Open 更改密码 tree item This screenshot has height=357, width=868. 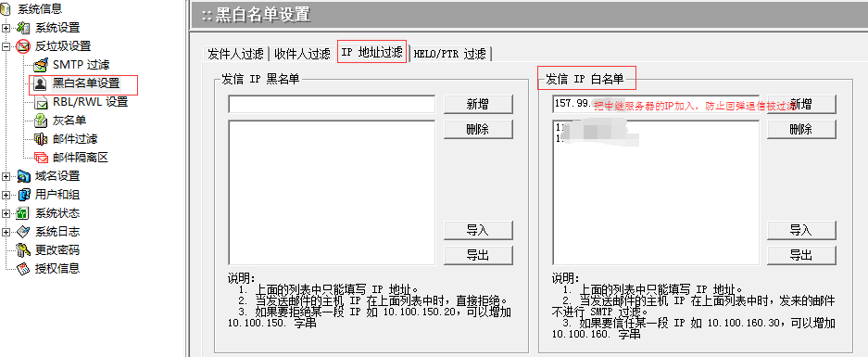pyautogui.click(x=57, y=250)
